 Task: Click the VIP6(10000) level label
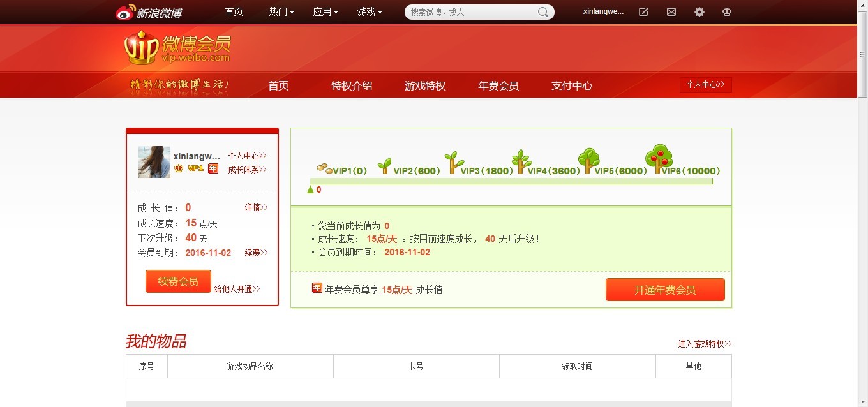coord(691,171)
